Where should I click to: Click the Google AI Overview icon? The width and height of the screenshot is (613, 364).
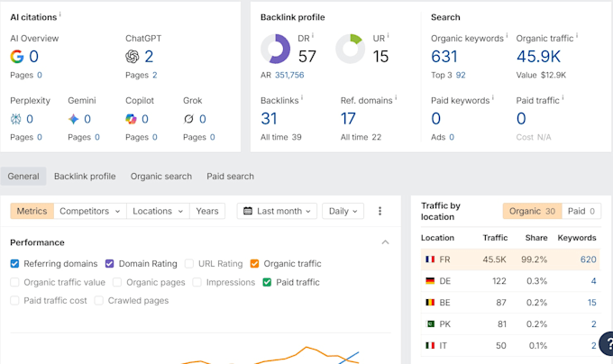(x=17, y=57)
